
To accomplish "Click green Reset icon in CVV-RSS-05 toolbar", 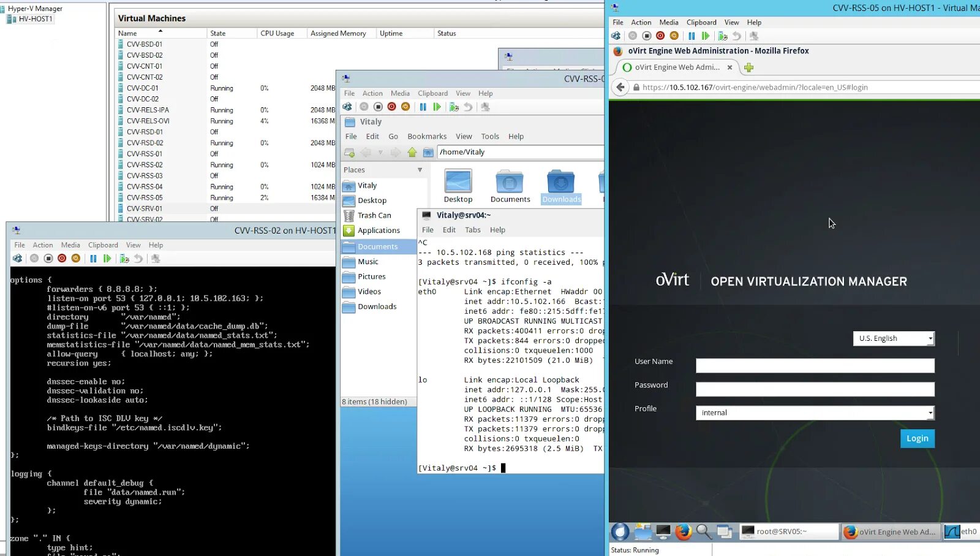I will pyautogui.click(x=706, y=36).
